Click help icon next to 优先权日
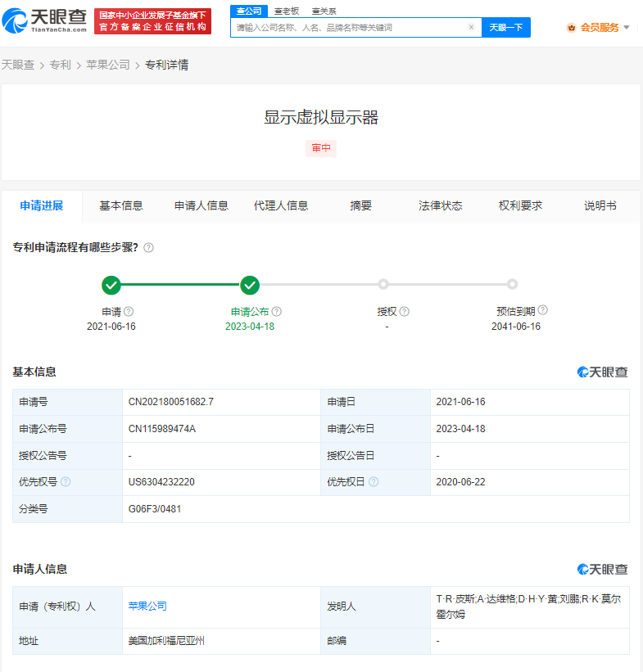The width and height of the screenshot is (643, 672). click(374, 482)
